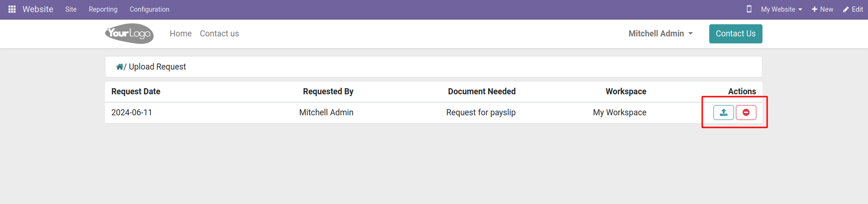Click the Request Date column header

(136, 91)
